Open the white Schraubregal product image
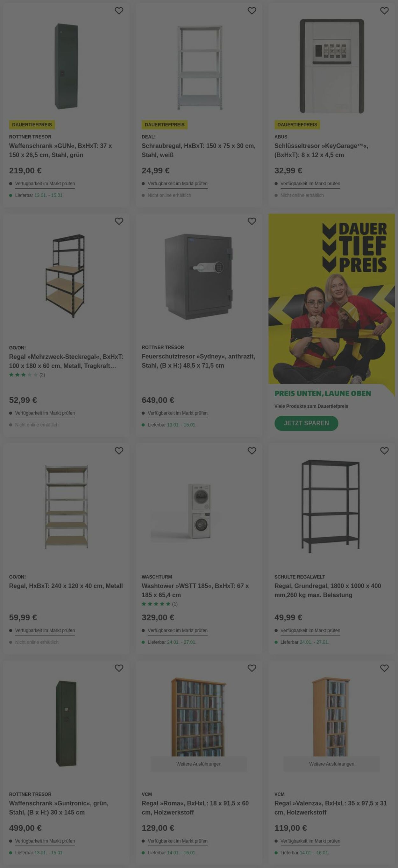 point(200,67)
